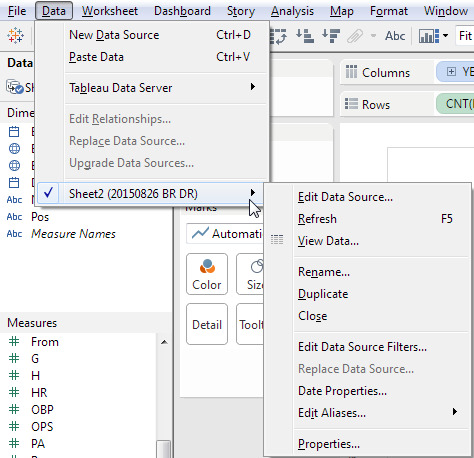Click the number icon beside HR
This screenshot has width=474, height=458.
click(14, 392)
